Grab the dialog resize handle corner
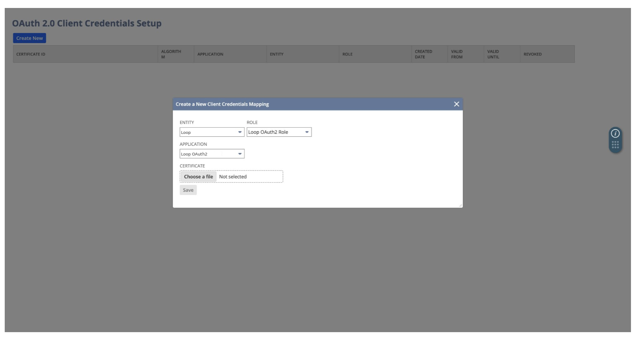This screenshot has width=644, height=343. pos(460,205)
